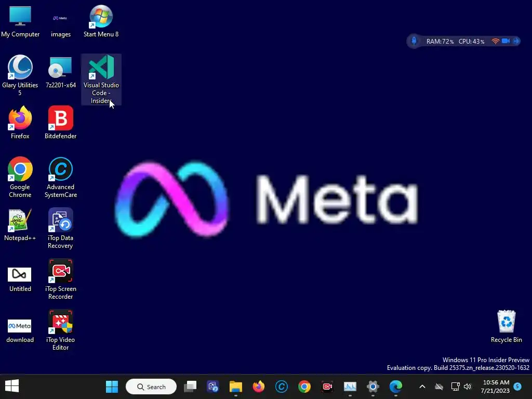Open Settings gear from taskbar
Screen dimensions: 532x399
pos(373,387)
